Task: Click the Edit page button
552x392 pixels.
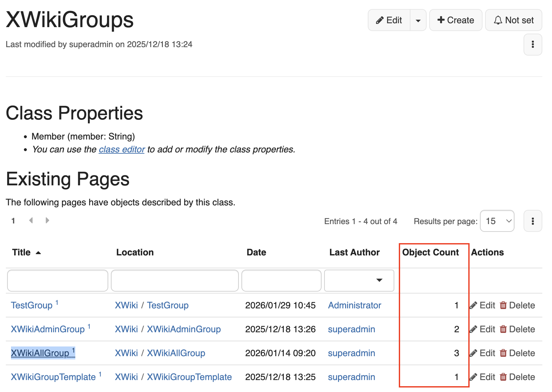Action: [x=389, y=20]
